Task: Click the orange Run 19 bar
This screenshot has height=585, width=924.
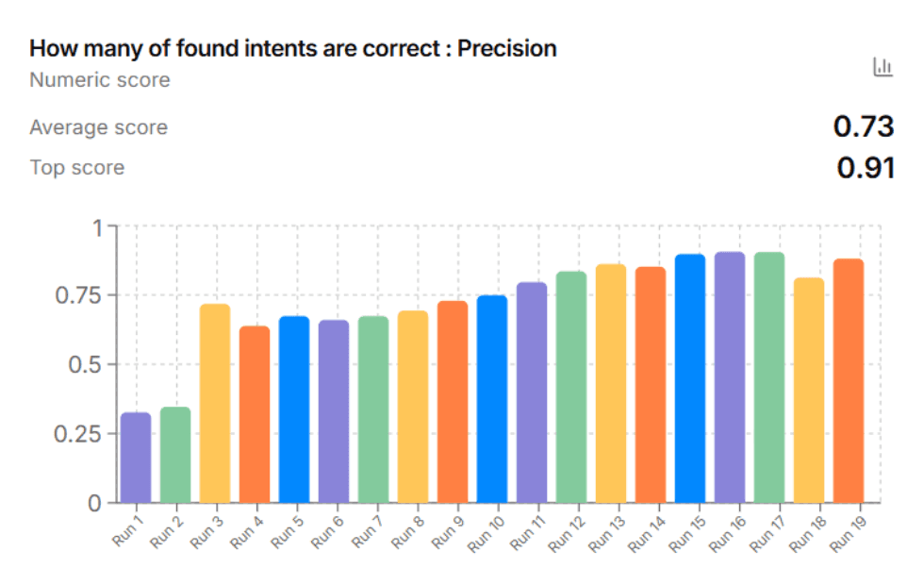Action: click(x=849, y=380)
